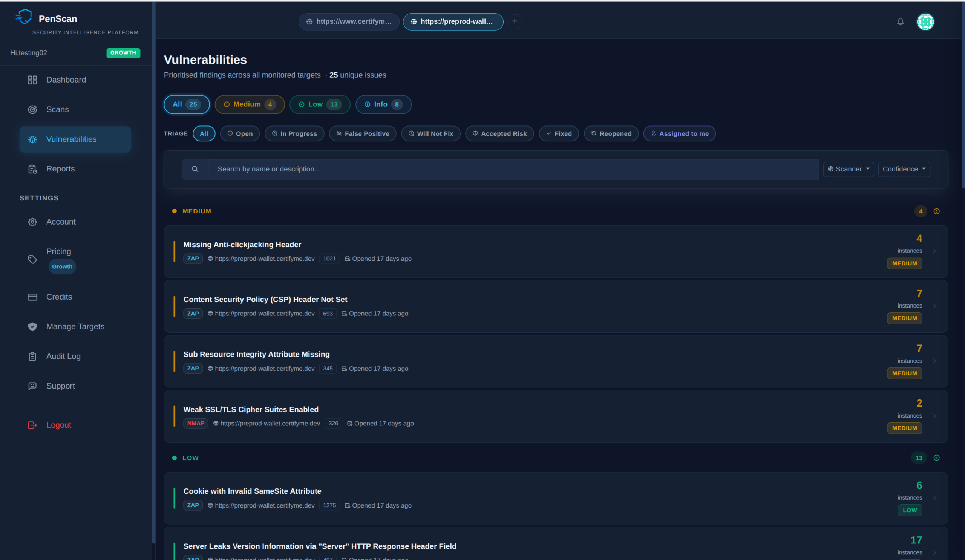Screen dimensions: 965x560
Task: Open Reports in the sidebar
Action: (75, 169)
